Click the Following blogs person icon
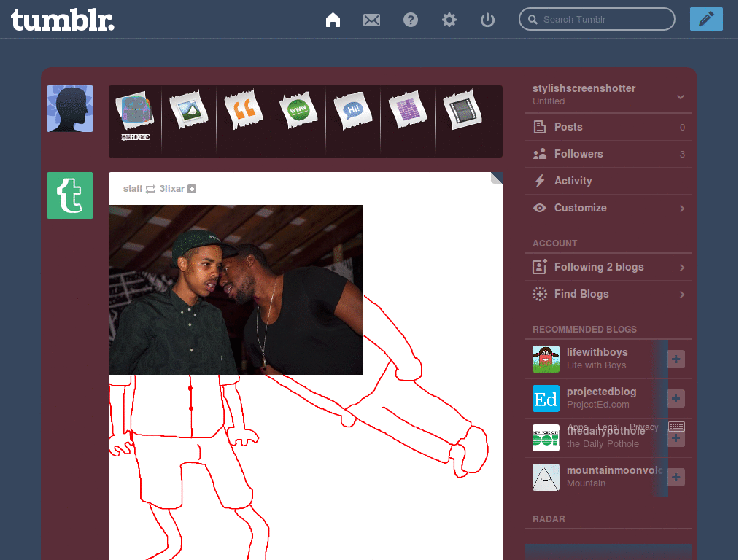 click(539, 267)
